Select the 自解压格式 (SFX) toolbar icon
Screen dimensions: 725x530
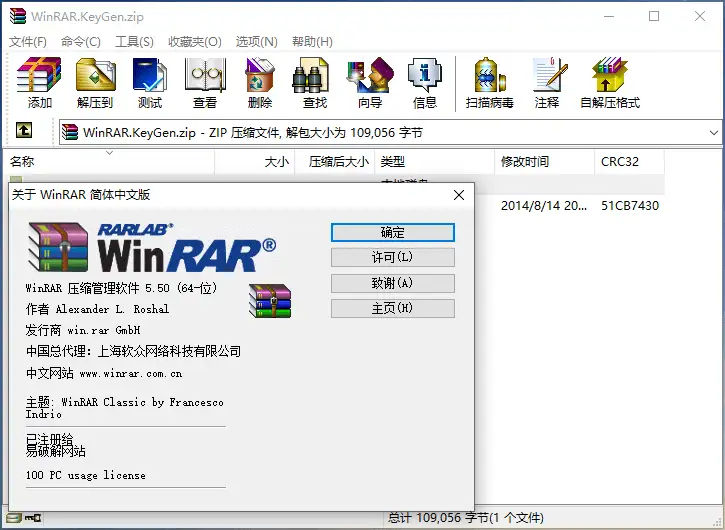(609, 82)
